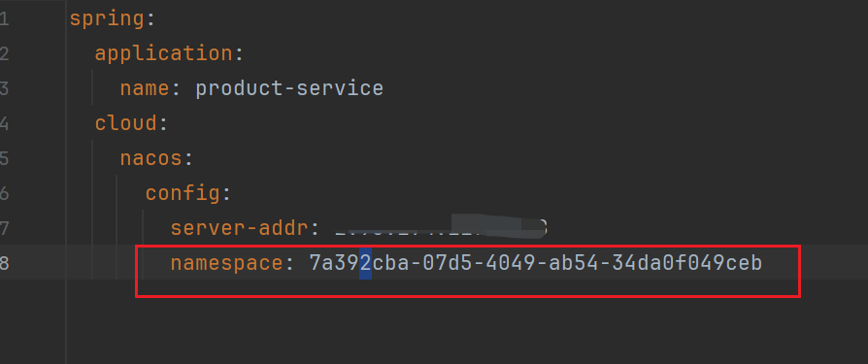Click line number 5 in gutter
This screenshot has width=868, height=364.
pos(5,158)
